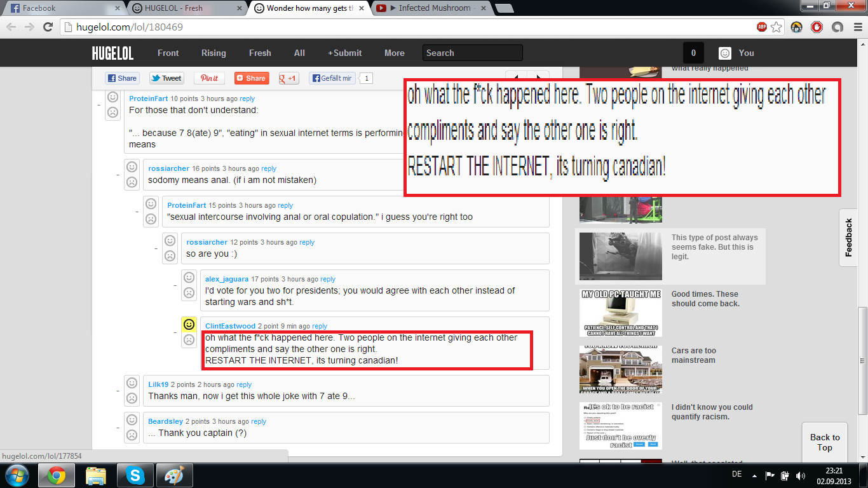Open Skype from the taskbar

(x=135, y=475)
